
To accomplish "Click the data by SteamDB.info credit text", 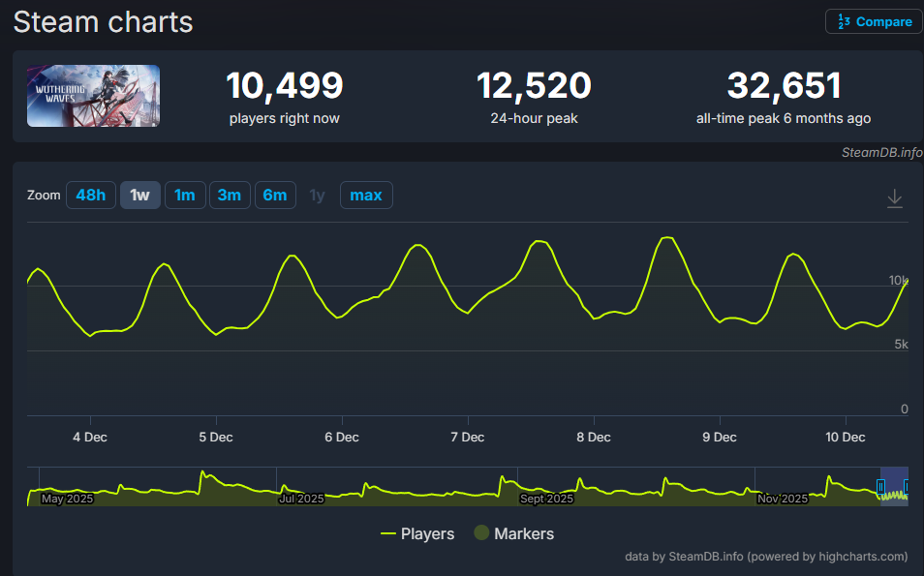I will 766,557.
